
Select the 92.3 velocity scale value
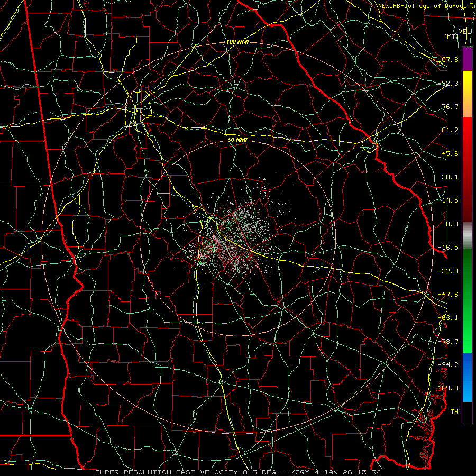(x=450, y=83)
